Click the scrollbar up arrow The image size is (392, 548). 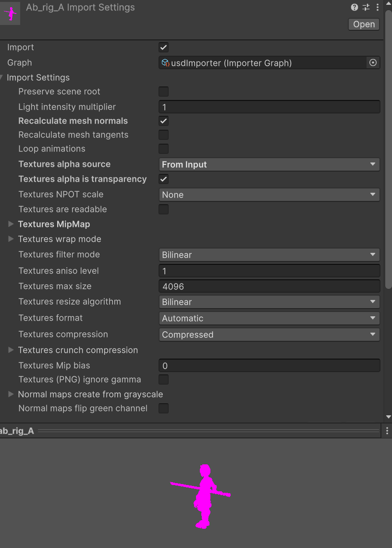(389, 4)
